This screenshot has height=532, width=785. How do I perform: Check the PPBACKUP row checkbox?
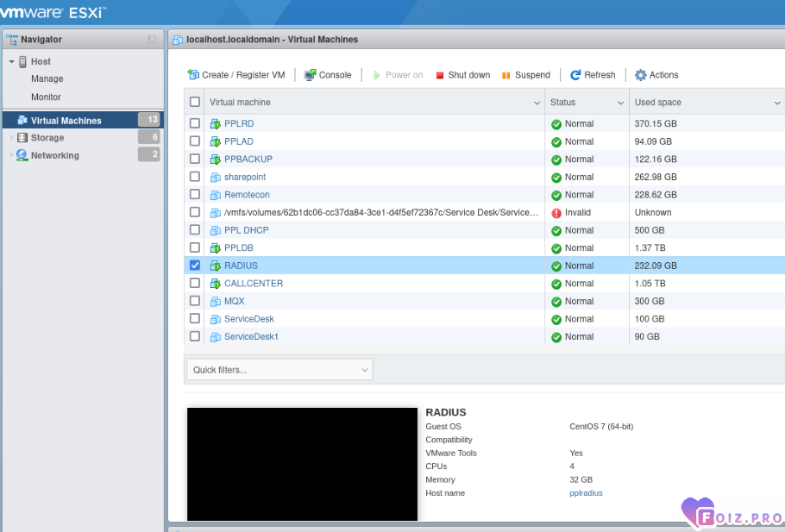click(195, 159)
